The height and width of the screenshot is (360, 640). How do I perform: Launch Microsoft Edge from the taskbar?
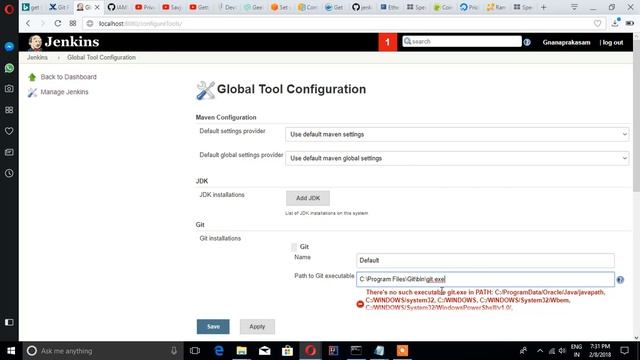[x=219, y=351]
